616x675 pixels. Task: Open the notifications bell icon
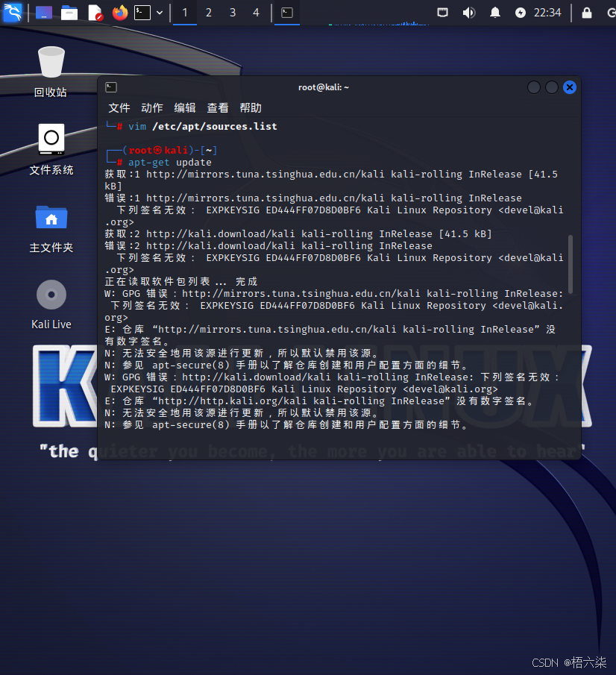[x=495, y=13]
